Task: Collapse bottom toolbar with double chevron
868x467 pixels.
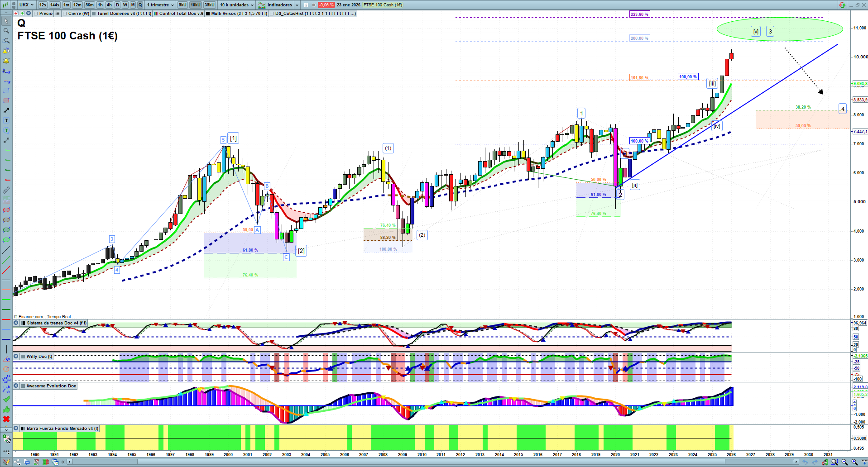Action: coord(63,462)
